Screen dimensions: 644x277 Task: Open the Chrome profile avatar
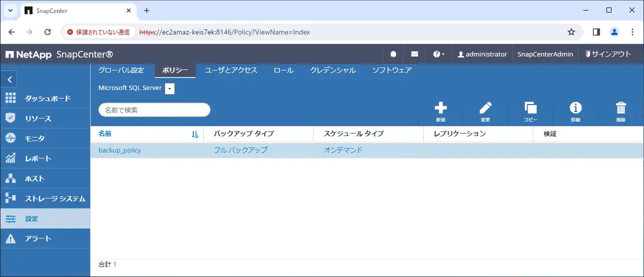[x=614, y=32]
